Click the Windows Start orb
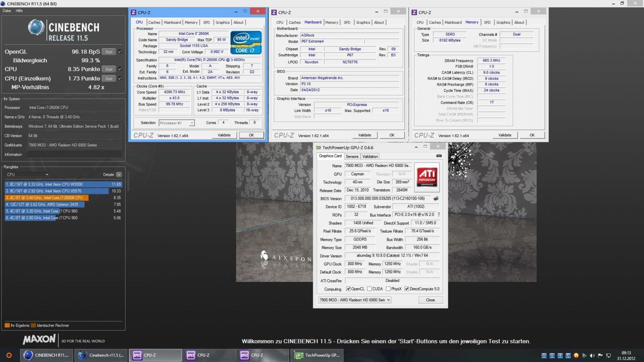The height and width of the screenshot is (362, 644). click(9, 355)
